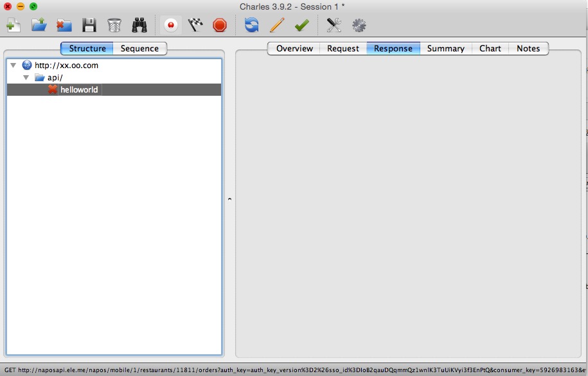Open the Request tab
Image resolution: width=588 pixels, height=376 pixels.
point(343,48)
